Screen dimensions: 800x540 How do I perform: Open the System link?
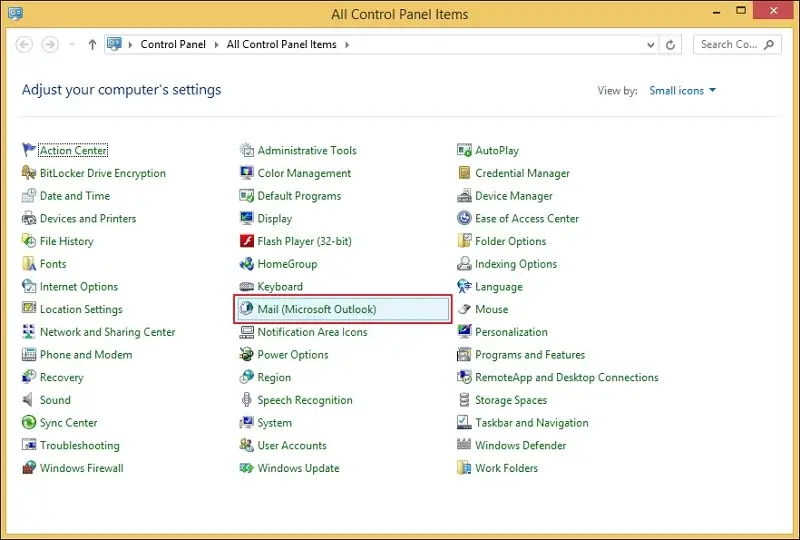(274, 423)
